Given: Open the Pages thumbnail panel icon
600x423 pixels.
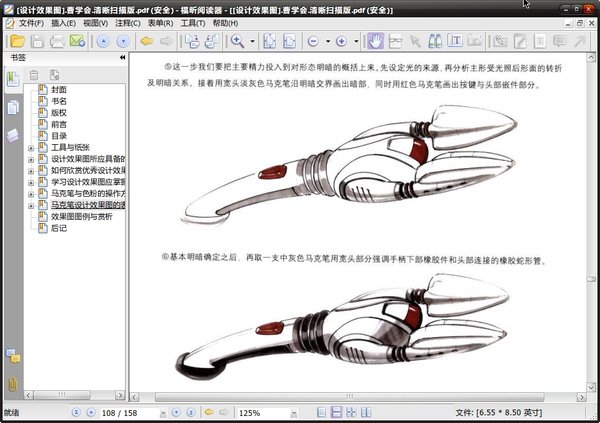Looking at the screenshot, I should (13, 107).
